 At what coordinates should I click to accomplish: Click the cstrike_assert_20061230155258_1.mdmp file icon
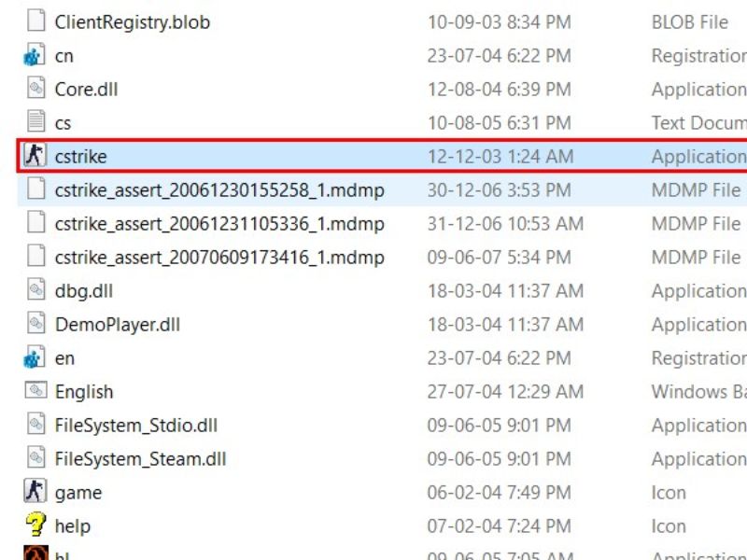coord(35,189)
